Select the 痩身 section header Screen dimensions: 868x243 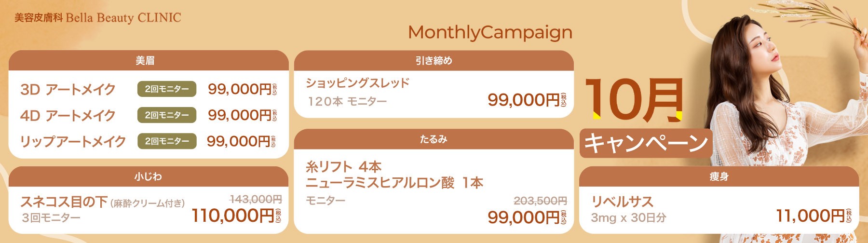point(719,176)
